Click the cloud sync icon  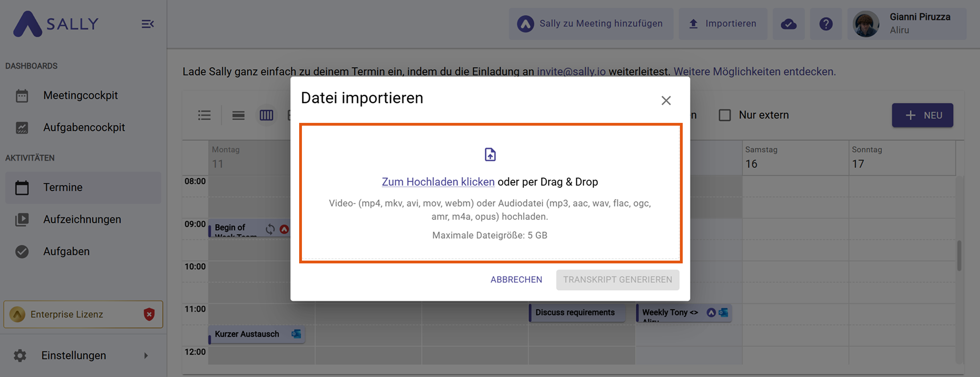[788, 24]
